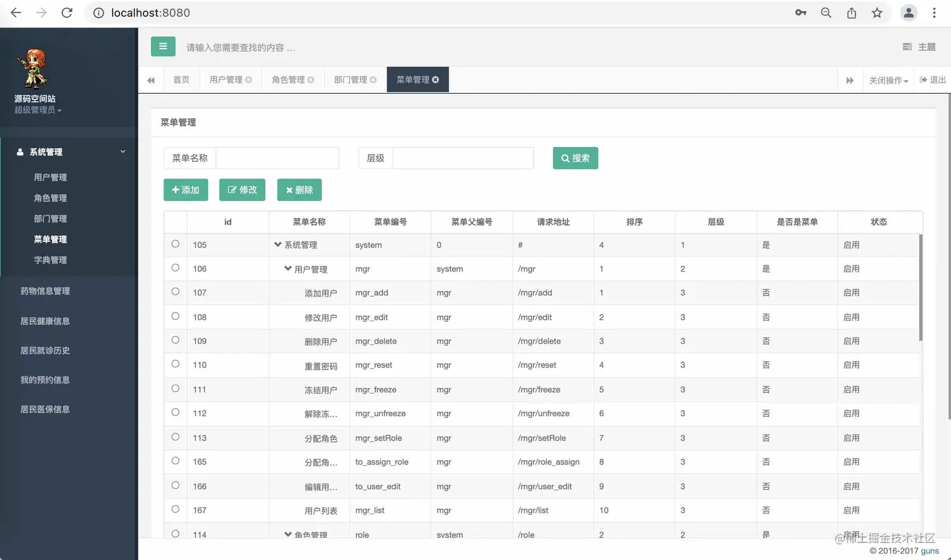
Task: Switch to the 首页 tab
Action: 181,80
